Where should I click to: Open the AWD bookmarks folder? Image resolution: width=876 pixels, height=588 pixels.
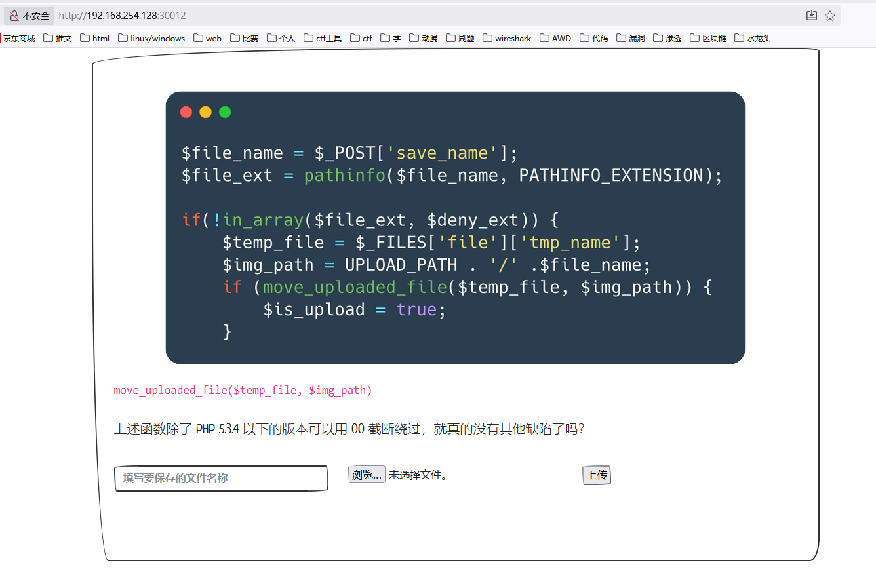point(555,39)
